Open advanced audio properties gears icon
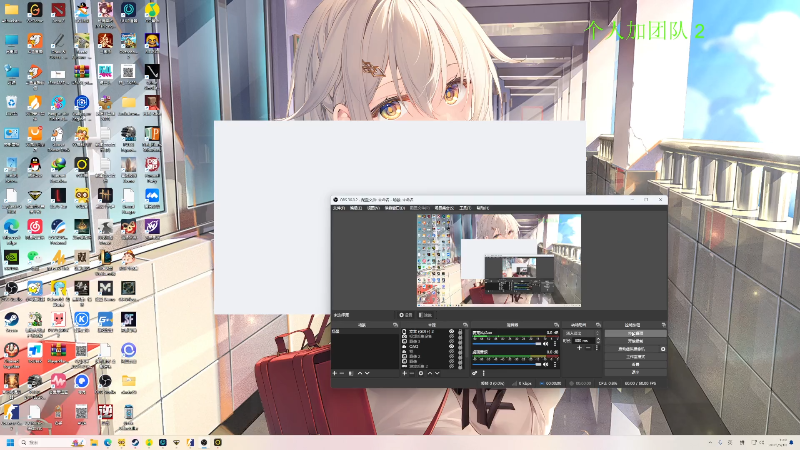Viewport: 800px width, 450px height. click(474, 373)
